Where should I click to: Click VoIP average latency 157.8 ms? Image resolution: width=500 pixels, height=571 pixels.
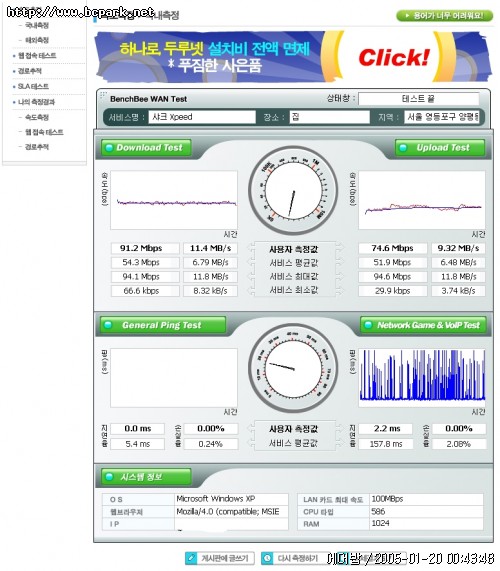tap(386, 444)
